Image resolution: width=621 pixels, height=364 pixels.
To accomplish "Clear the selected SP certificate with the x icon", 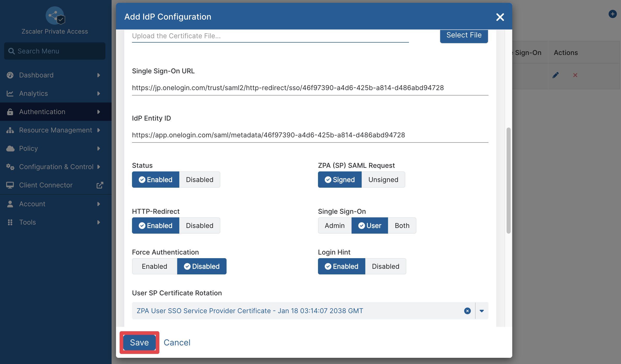I will click(467, 311).
